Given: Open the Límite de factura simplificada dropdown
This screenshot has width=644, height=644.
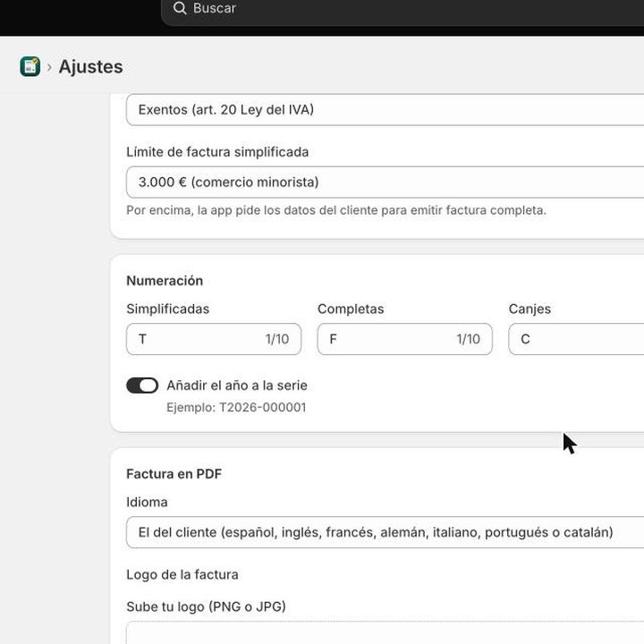Looking at the screenshot, I should click(x=385, y=182).
